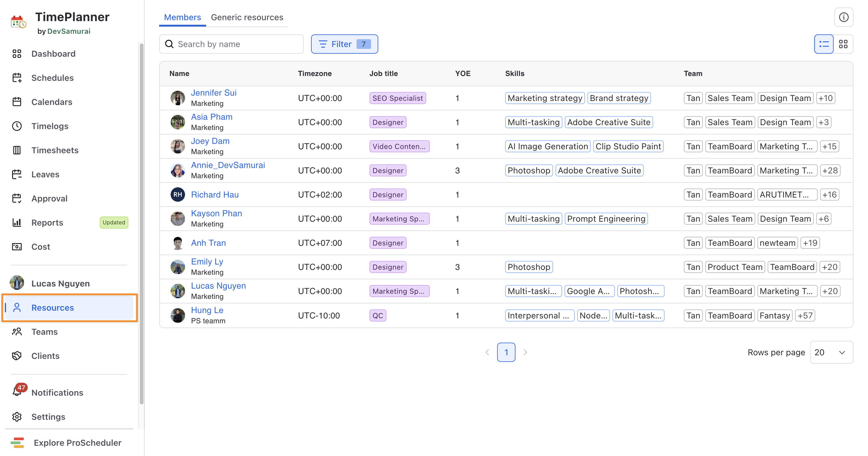Open Kayson Phan's member profile link
This screenshot has width=868, height=456.
point(216,213)
